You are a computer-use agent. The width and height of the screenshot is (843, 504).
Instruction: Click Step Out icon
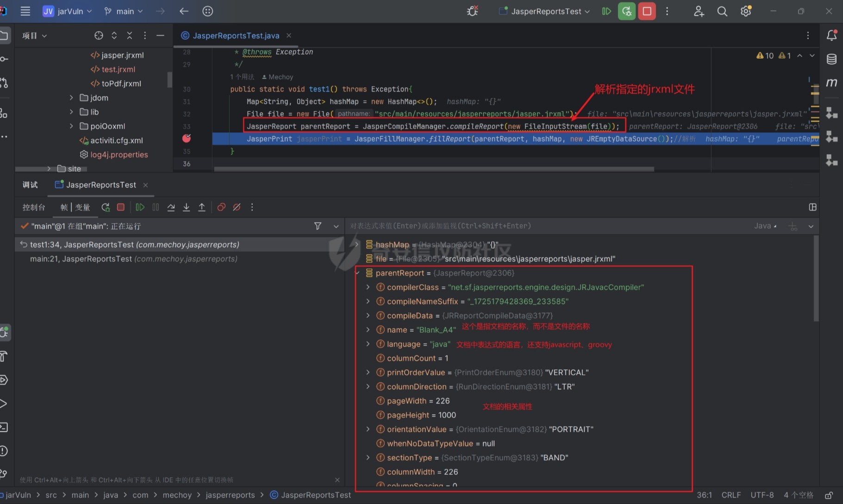tap(202, 207)
